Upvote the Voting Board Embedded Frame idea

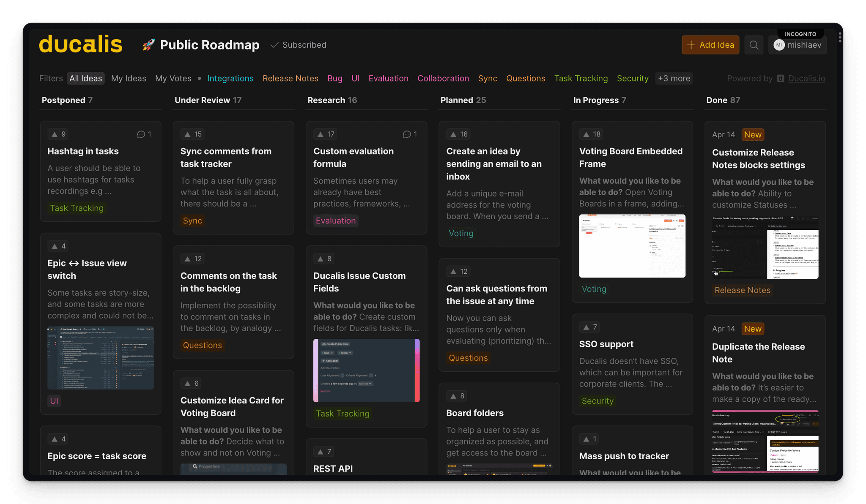[591, 134]
